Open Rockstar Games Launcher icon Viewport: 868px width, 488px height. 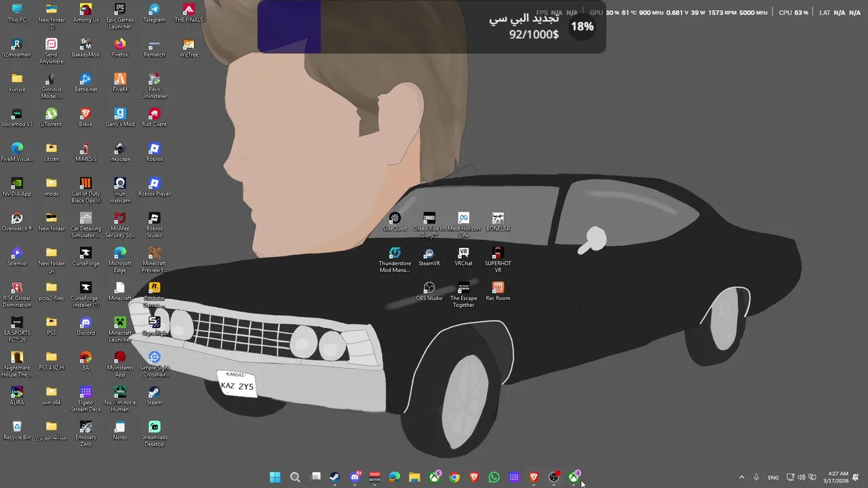155,294
